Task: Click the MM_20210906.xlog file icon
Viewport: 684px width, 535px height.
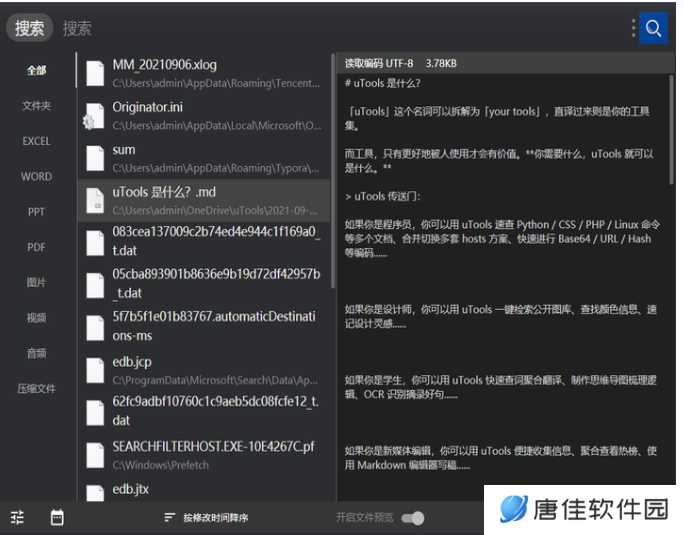Action: [x=95, y=73]
